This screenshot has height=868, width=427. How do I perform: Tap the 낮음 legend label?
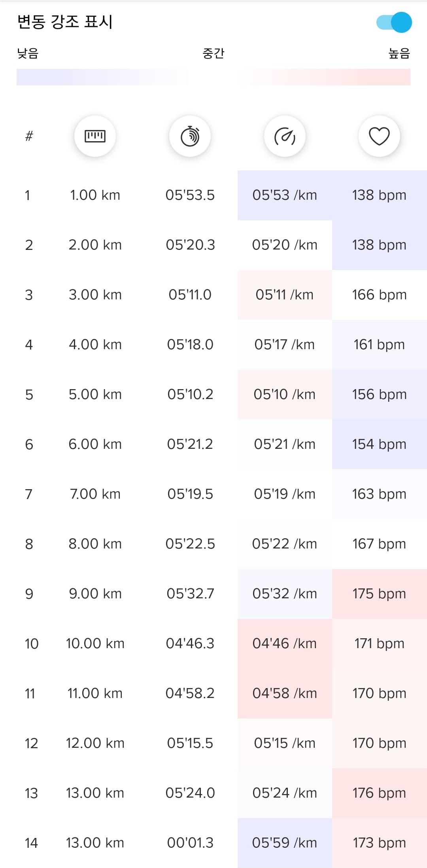(28, 53)
